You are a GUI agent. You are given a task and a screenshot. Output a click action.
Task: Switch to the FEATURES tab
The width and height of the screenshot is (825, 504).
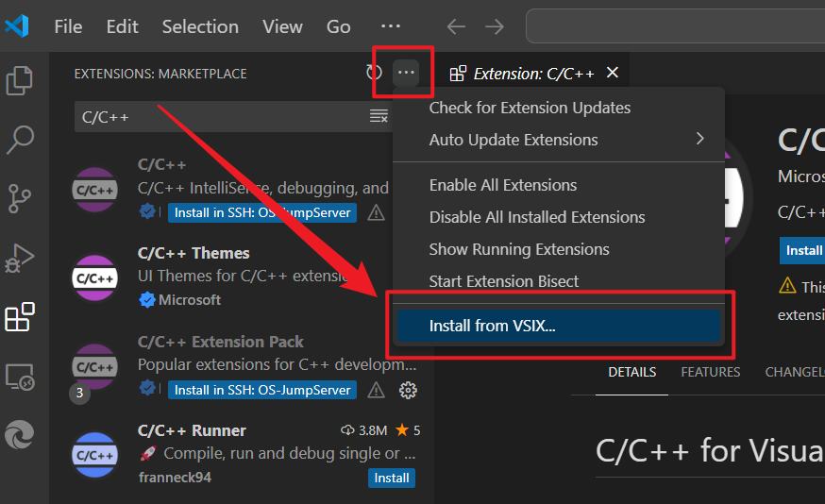711,372
